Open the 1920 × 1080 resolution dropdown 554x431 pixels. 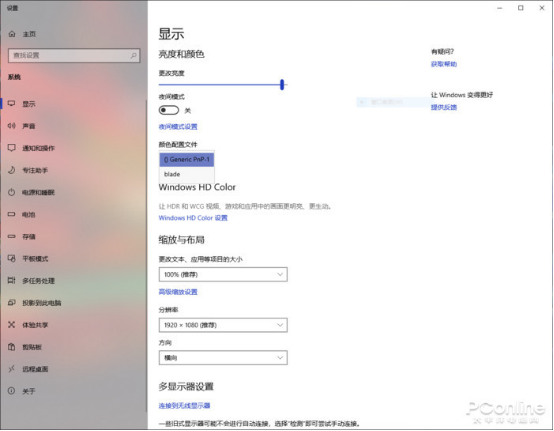coord(223,325)
